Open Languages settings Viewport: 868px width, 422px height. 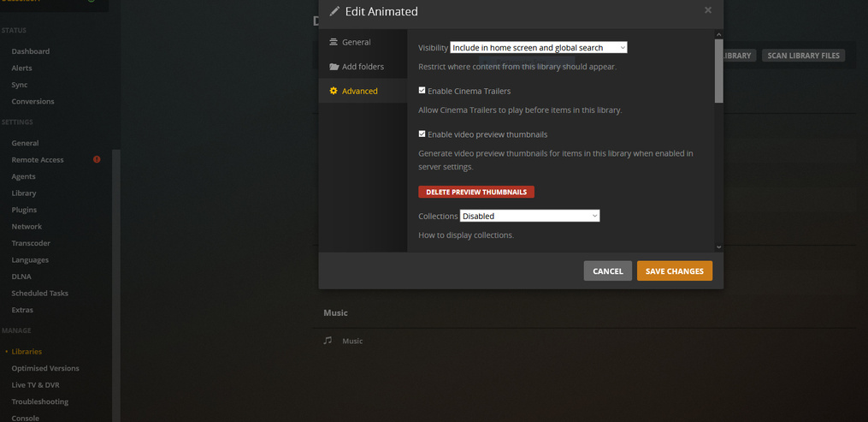coord(30,259)
